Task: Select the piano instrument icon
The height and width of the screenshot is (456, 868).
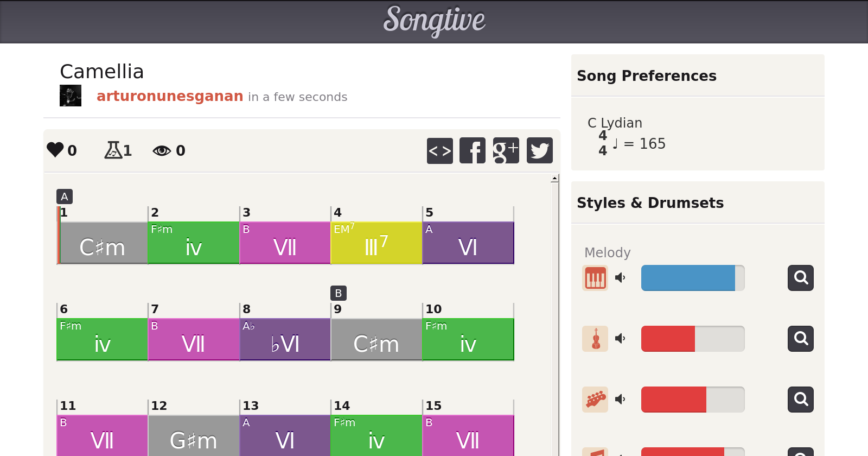Action: [595, 278]
